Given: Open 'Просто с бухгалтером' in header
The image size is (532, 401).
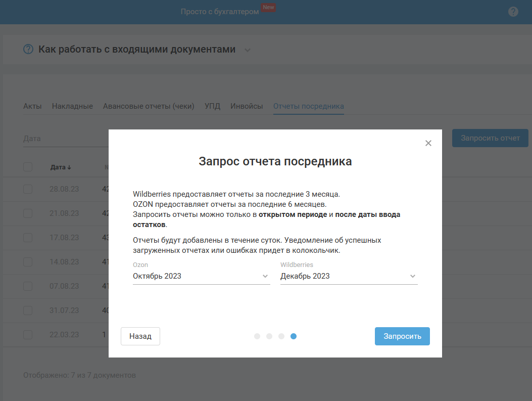Looking at the screenshot, I should [x=219, y=12].
